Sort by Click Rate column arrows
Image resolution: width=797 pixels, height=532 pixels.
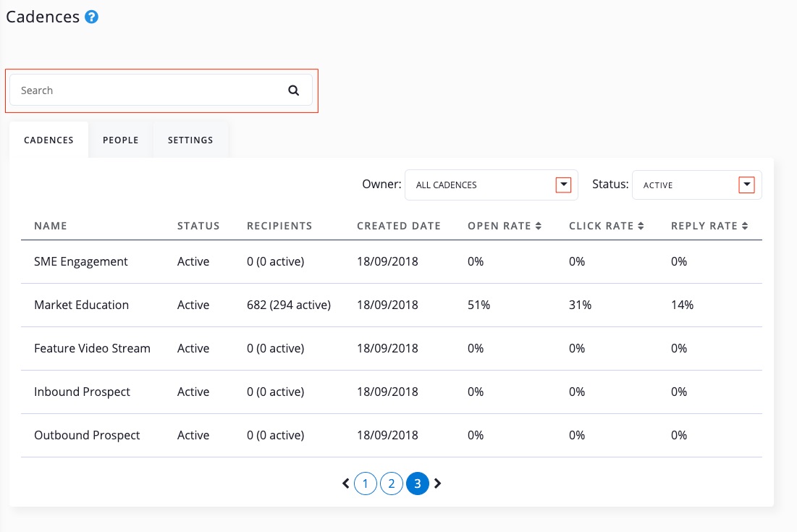pyautogui.click(x=641, y=226)
